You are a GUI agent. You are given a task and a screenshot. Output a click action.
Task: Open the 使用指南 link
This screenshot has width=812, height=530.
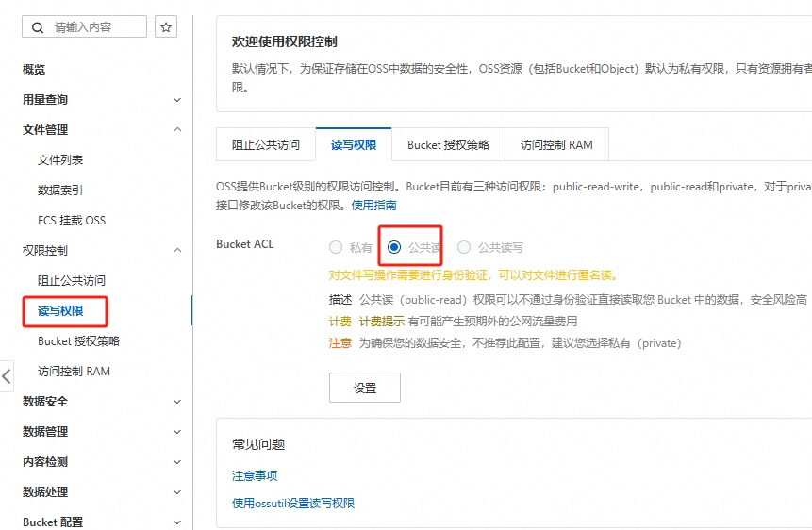(x=373, y=206)
